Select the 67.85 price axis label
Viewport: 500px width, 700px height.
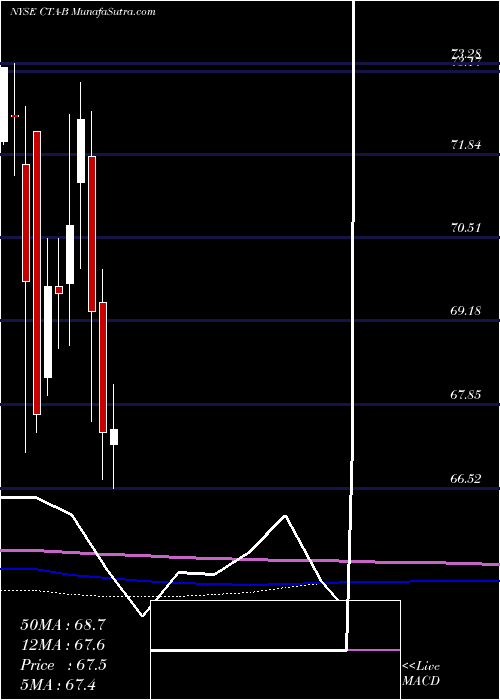[466, 395]
